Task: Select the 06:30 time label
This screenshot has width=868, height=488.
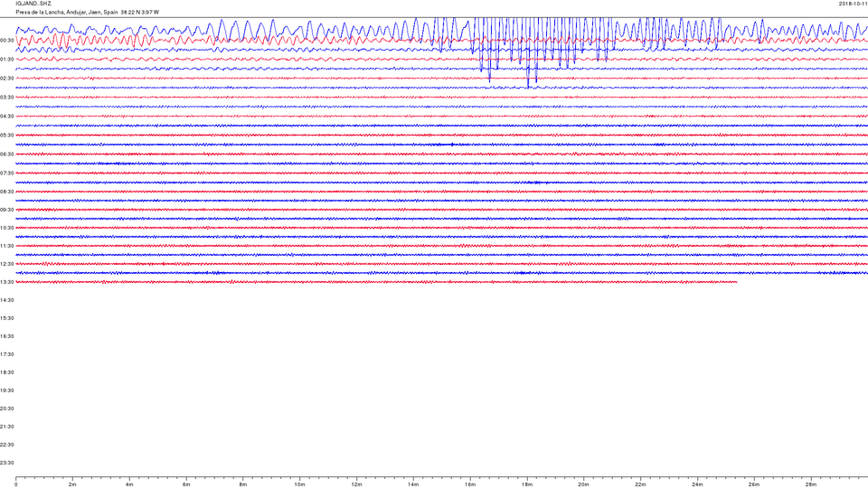Action: [6, 155]
